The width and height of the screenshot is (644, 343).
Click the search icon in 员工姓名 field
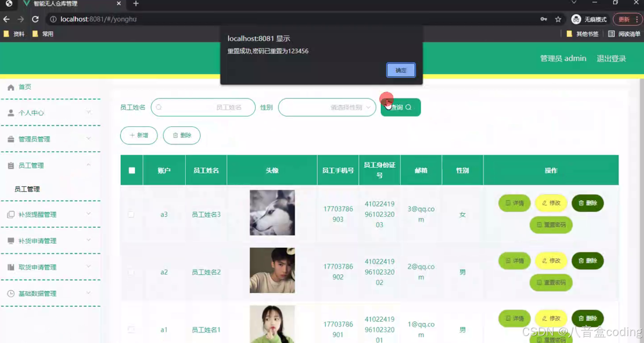pyautogui.click(x=159, y=107)
